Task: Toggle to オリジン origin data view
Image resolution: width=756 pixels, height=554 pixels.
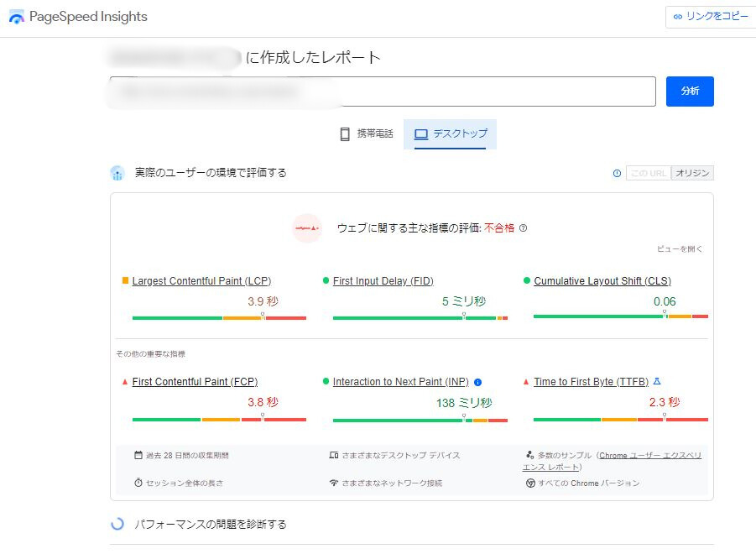Action: [692, 173]
